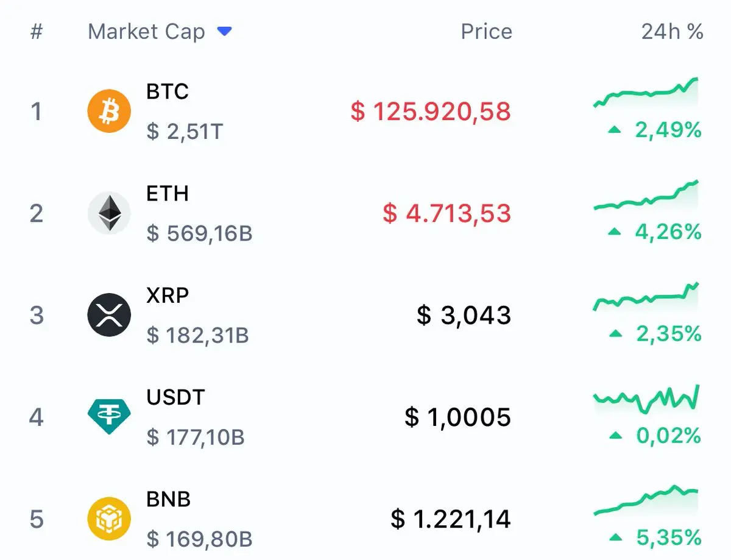Open the ETH 24h sparkline chart
The height and width of the screenshot is (560, 731).
646,196
